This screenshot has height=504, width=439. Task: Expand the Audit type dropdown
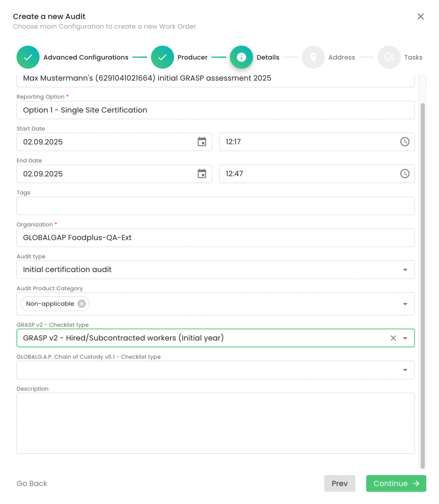pos(405,270)
